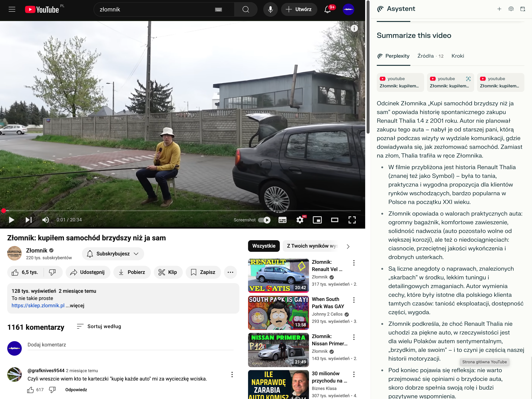
Task: Go to YouTube home via logo
Action: pos(42,9)
